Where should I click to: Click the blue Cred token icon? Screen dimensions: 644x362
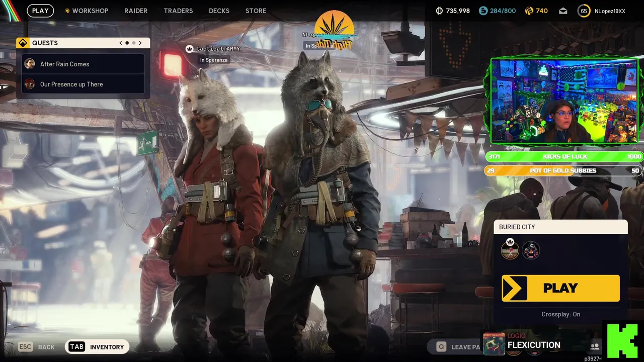coord(483,11)
